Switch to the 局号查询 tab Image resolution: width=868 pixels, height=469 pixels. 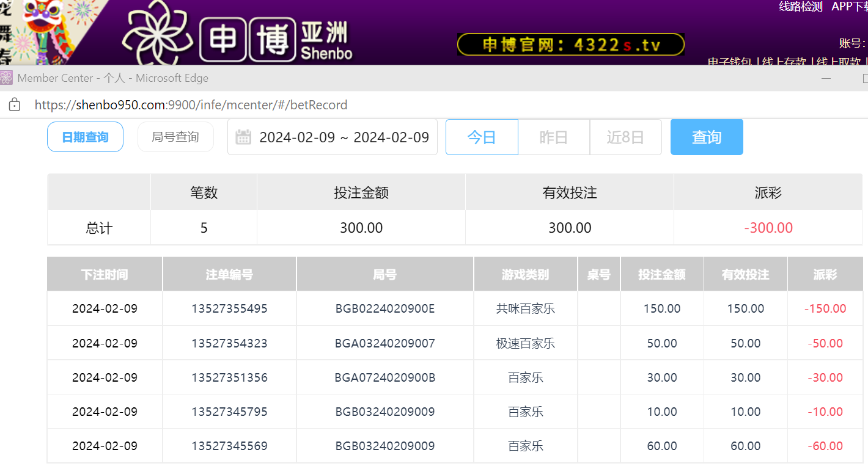[x=175, y=137]
